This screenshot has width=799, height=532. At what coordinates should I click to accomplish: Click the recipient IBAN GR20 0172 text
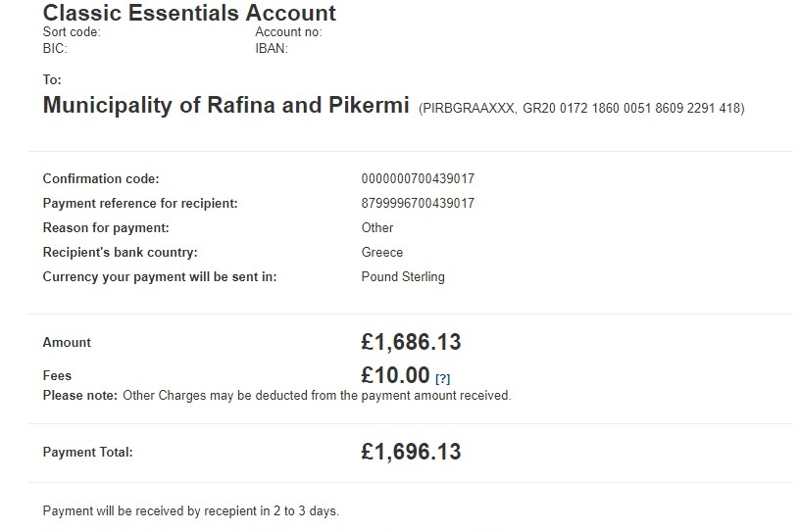(x=631, y=109)
